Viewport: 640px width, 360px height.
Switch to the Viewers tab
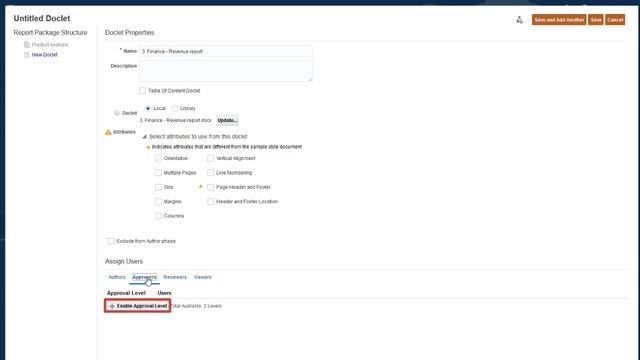(202, 277)
